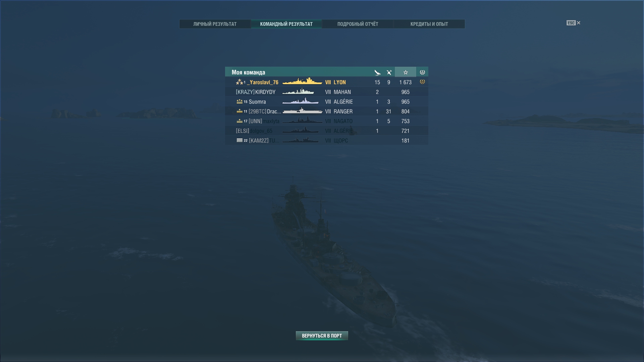
Task: Switch to the Подробный отчёт tab
Action: point(358,24)
